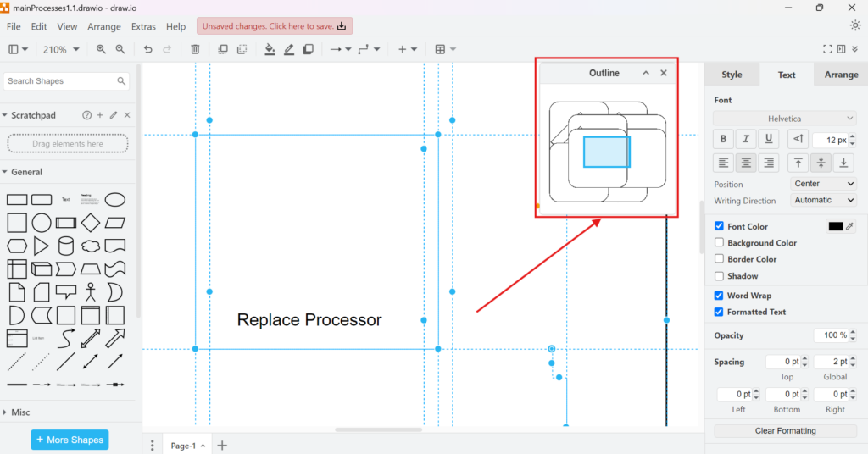Enable the Shadow checkbox
The image size is (868, 454).
pos(719,275)
